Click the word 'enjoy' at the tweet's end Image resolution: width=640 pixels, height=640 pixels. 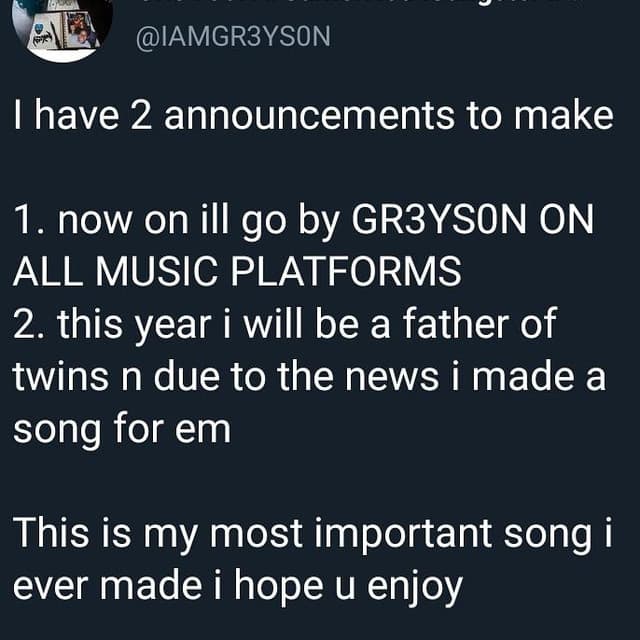point(415,588)
